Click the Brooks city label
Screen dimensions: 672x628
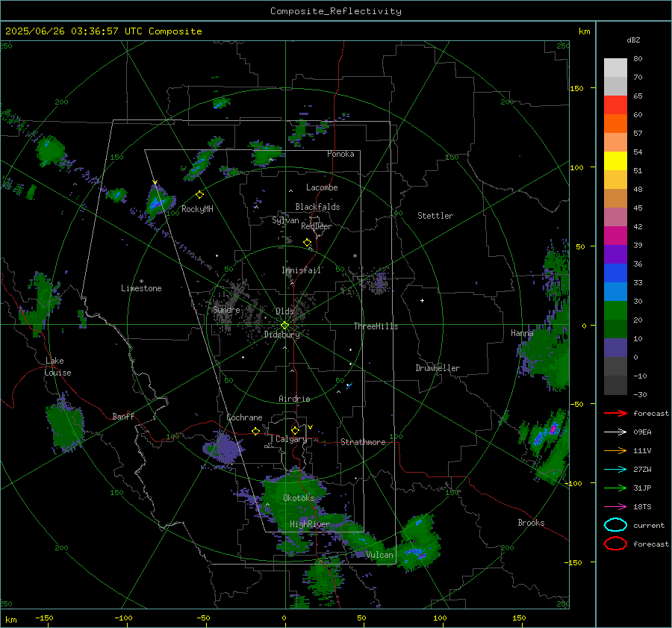[x=531, y=523]
